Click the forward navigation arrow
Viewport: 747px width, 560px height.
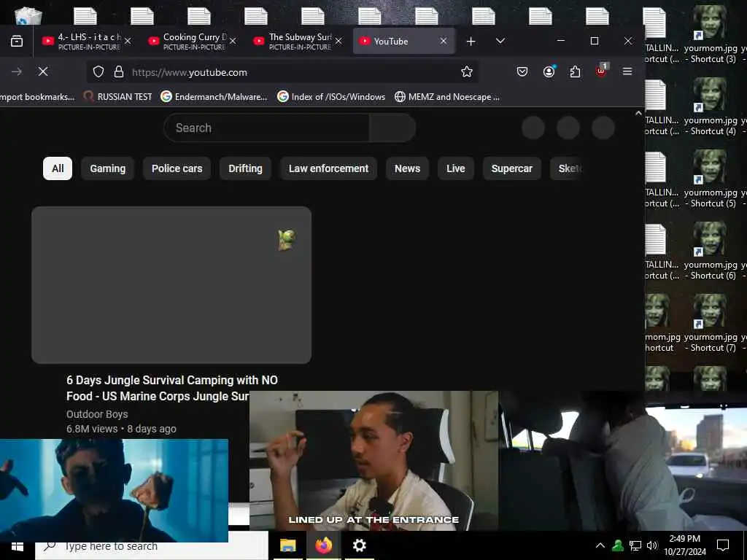[x=17, y=71]
